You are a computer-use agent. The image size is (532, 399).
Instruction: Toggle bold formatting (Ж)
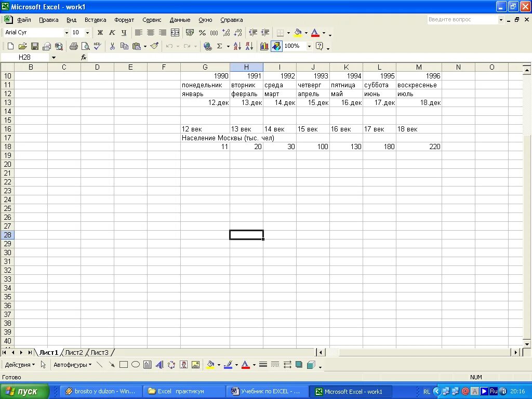[100, 33]
